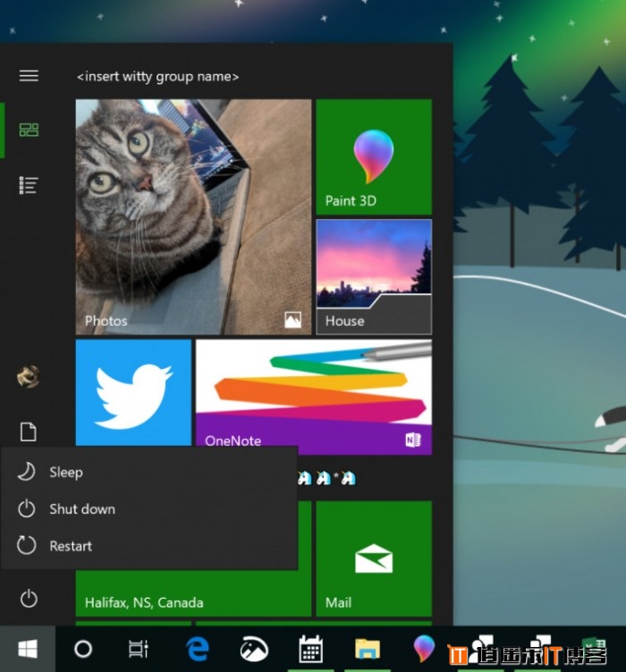
Task: Click the unicorn emoji group name
Action: coord(326,477)
